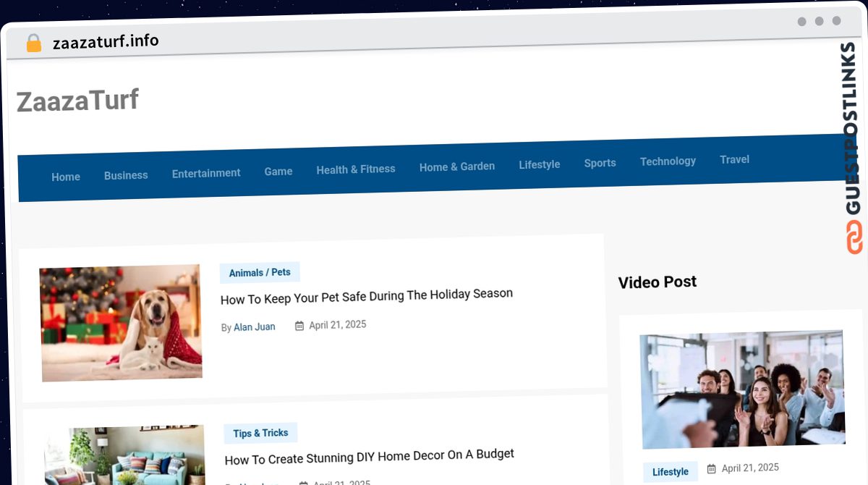Open the ZaazaTurf site logo
Image resolution: width=868 pixels, height=485 pixels.
click(x=77, y=101)
